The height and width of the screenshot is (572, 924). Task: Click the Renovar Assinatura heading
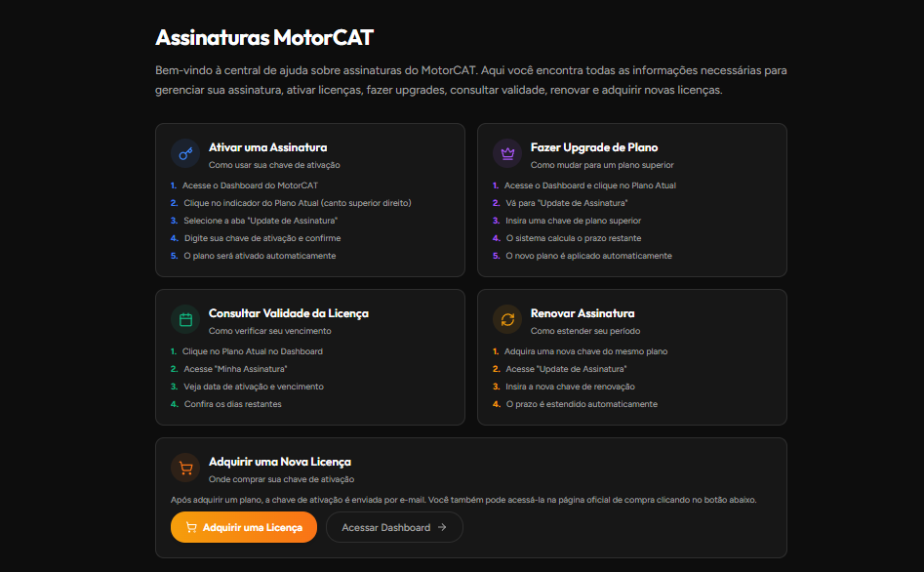[x=583, y=313]
